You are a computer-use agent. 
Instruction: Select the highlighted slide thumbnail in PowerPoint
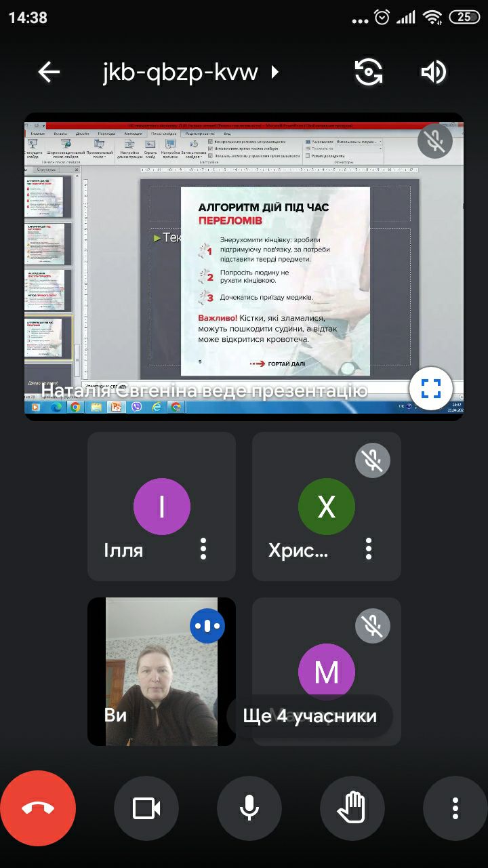pos(48,337)
